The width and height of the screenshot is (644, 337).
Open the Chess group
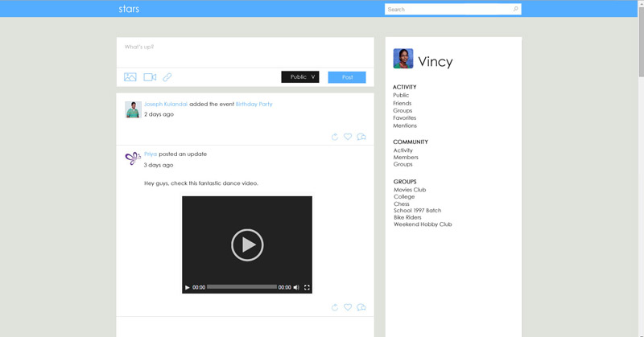402,203
